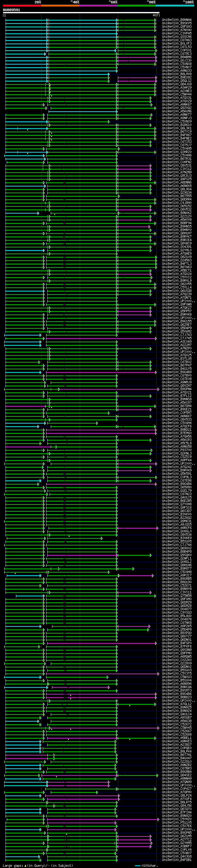Click hit label UniRef100_B0LVF3
Screen dimensions: 197x868
click(177, 43)
